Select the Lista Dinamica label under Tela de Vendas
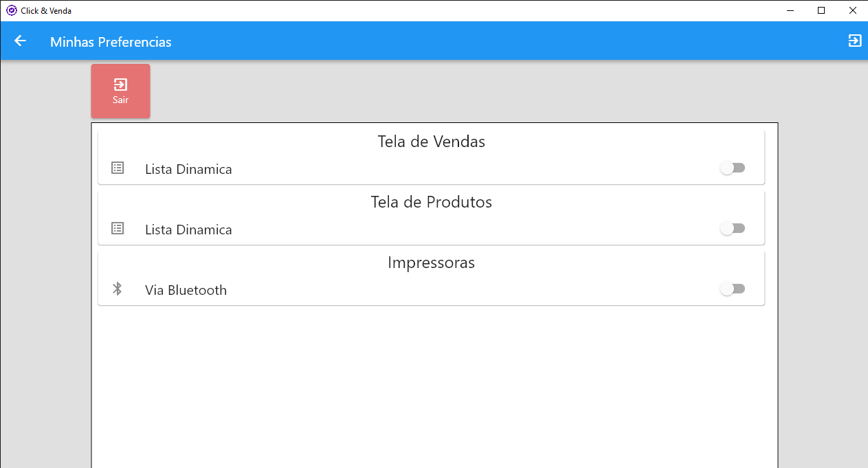This screenshot has width=868, height=468. point(188,169)
